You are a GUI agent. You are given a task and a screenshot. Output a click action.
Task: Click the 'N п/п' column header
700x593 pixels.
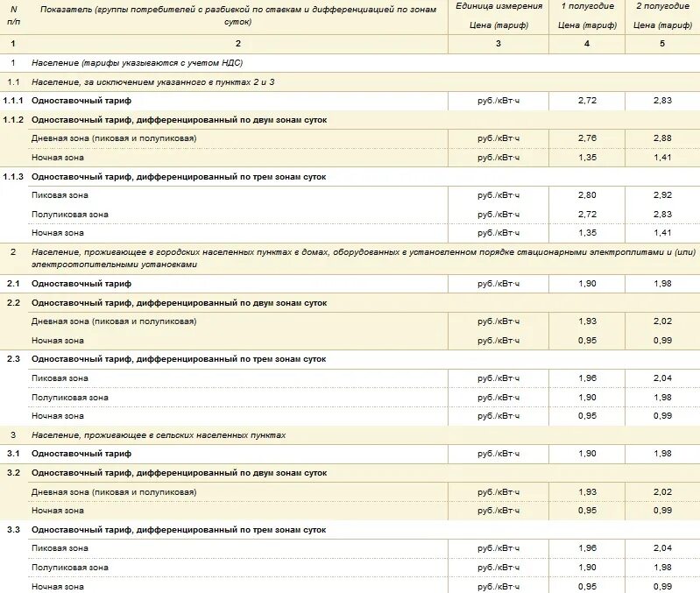(x=13, y=15)
